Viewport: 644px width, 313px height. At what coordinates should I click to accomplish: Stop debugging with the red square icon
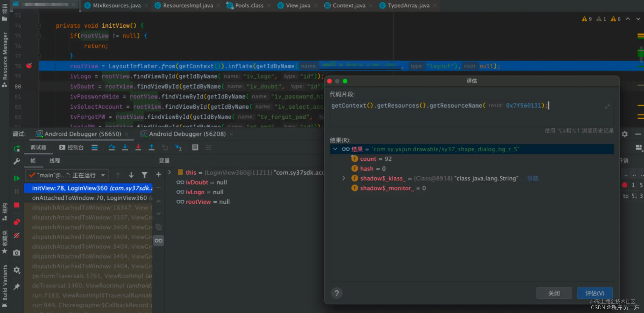click(x=17, y=205)
